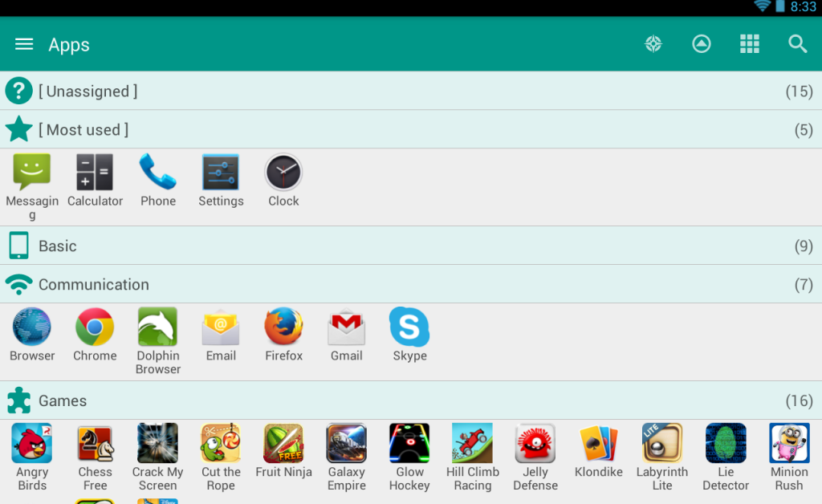Tap the 8:33 clock in status bar
The width and height of the screenshot is (822, 504).
[x=803, y=6]
